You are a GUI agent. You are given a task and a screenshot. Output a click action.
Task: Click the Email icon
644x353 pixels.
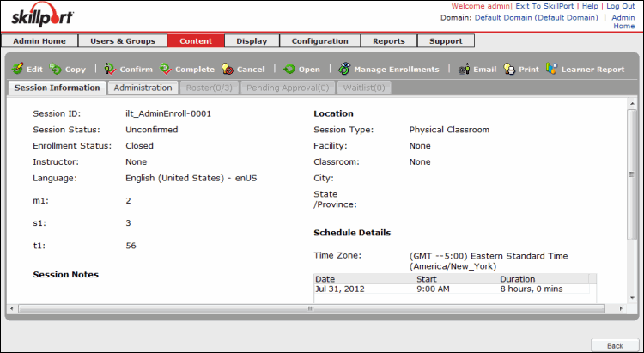click(x=464, y=69)
